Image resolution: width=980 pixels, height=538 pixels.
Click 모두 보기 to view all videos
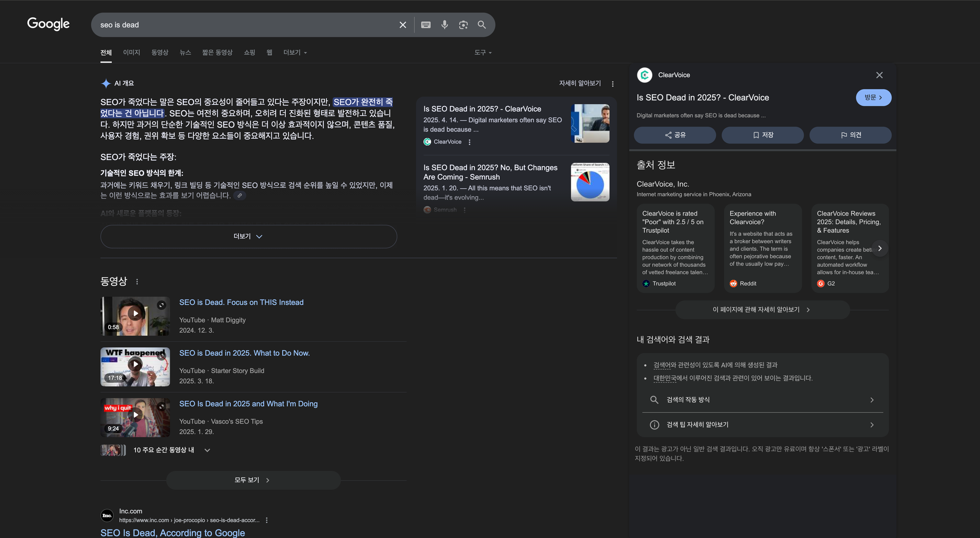pyautogui.click(x=253, y=480)
